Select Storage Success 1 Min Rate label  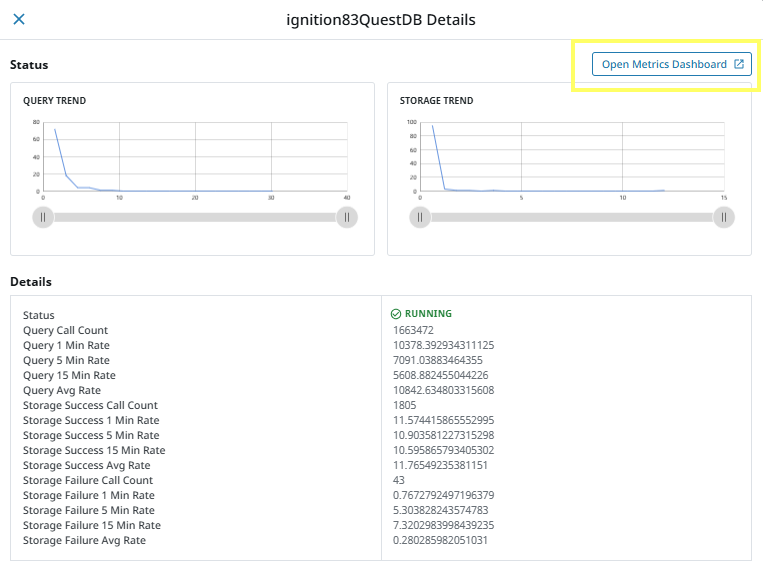click(91, 421)
